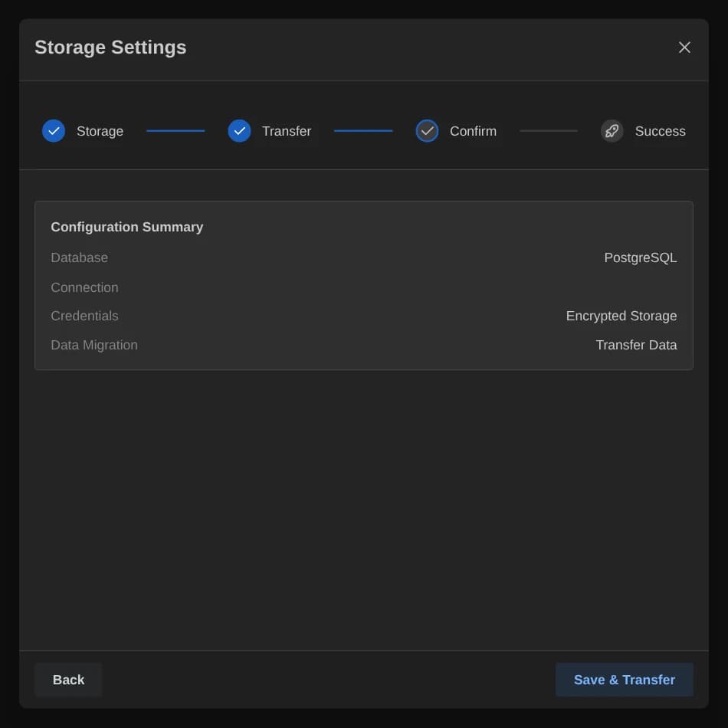Viewport: 728px width, 728px height.
Task: Go to the Transfer step label
Action: tap(287, 131)
